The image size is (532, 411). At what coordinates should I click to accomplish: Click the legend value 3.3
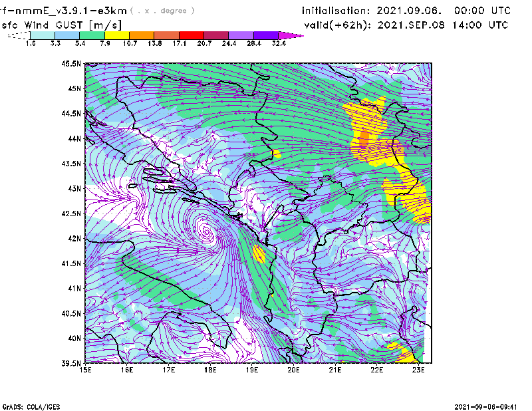[x=55, y=43]
